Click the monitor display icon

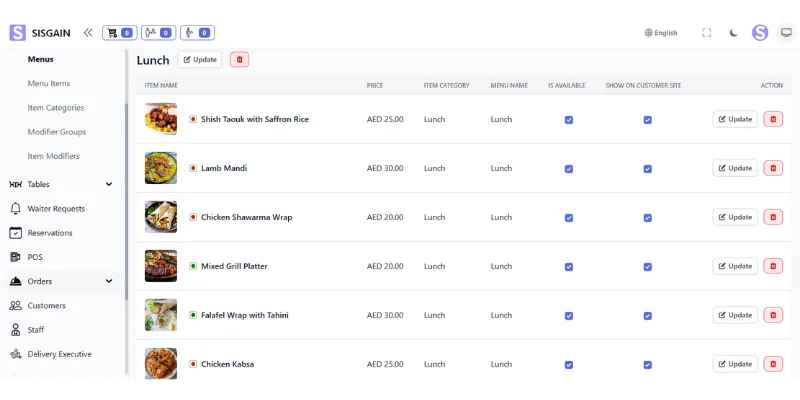tap(787, 33)
